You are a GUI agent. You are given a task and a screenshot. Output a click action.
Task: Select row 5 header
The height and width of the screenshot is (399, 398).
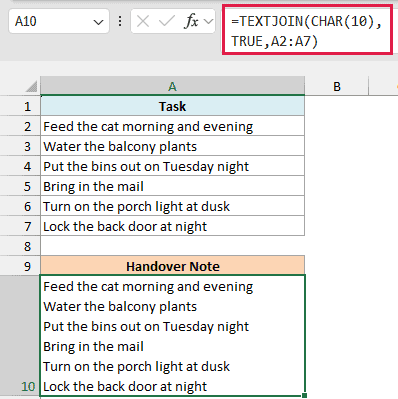point(20,186)
